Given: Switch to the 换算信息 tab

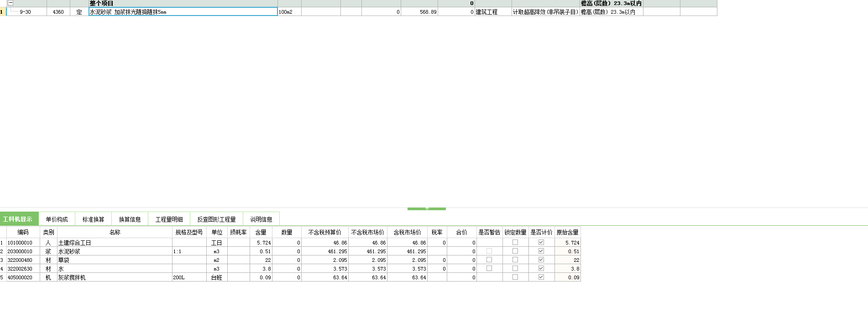Looking at the screenshot, I should tap(130, 219).
